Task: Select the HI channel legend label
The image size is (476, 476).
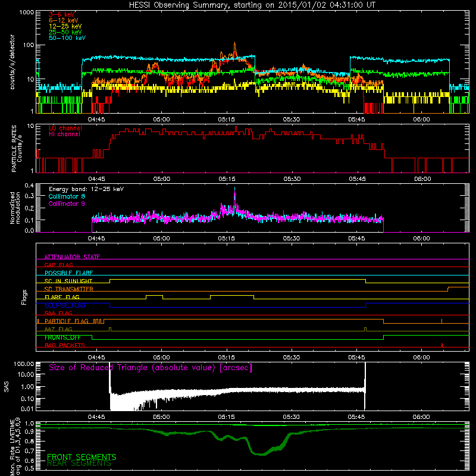Action: [64, 134]
